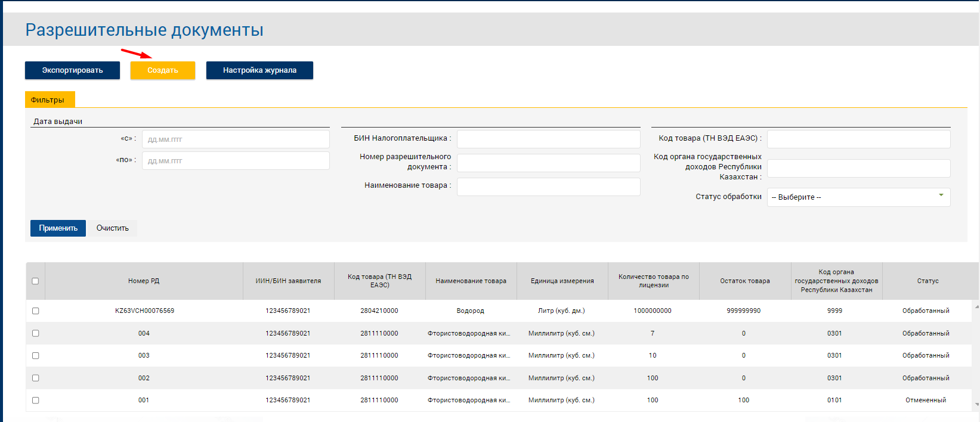Sort by Номер РД column header
This screenshot has width=980, height=422.
coord(144,281)
